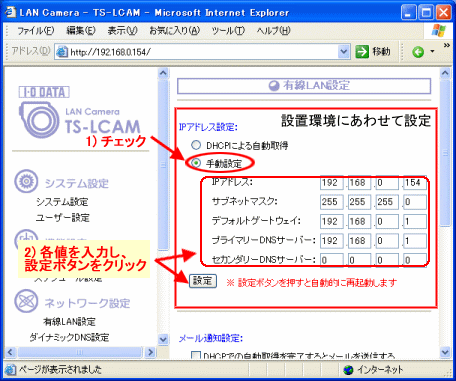The image size is (456, 381).
Task: Click the green Go arrow icon
Action: pyautogui.click(x=362, y=52)
